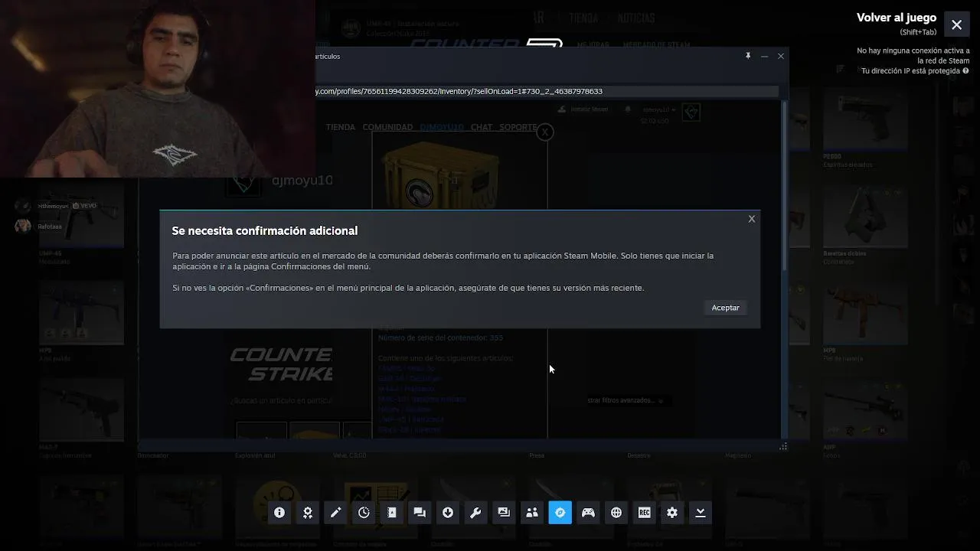Open screenshots gallery icon in overlay toolbar
Screen dimensions: 980x551
[504, 513]
